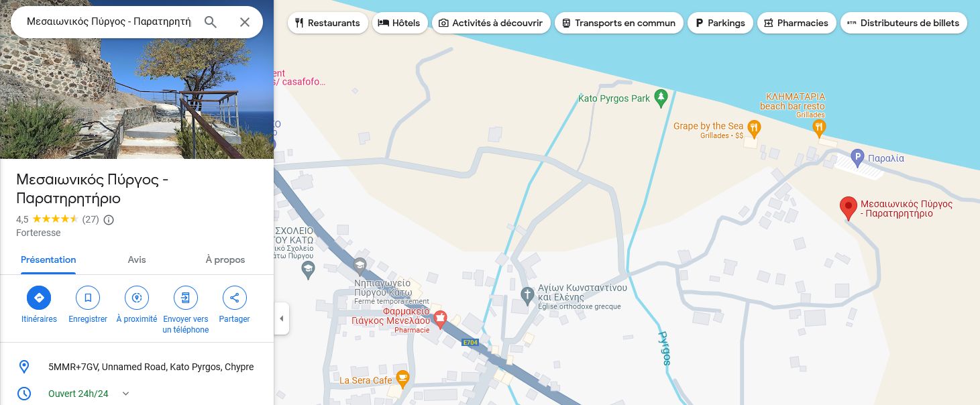
Task: Filter map by Restaurants chip
Action: (328, 23)
